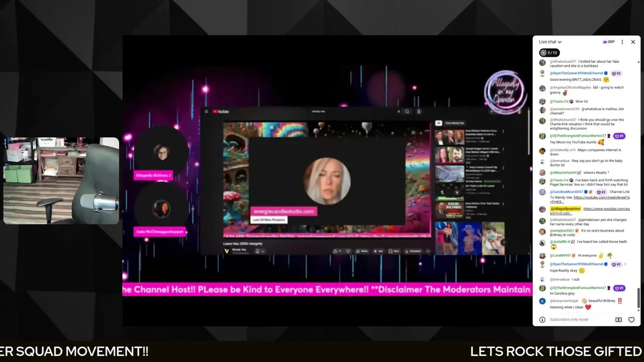The width and height of the screenshot is (644, 362).
Task: Click #1 crown badge above 'Yay Moon' message
Action: [619, 136]
